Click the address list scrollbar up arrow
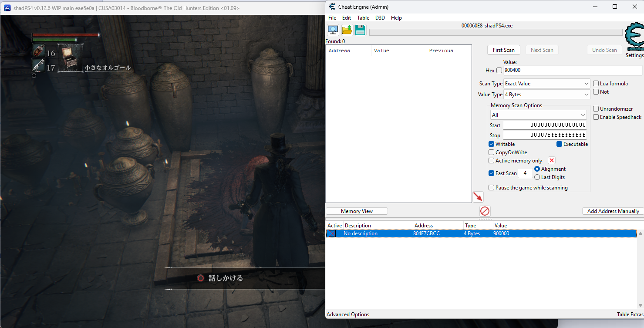This screenshot has height=328, width=644. click(640, 234)
